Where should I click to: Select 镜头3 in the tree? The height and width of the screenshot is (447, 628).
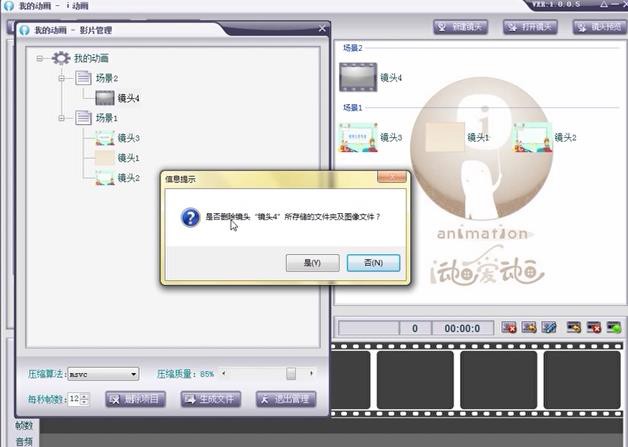click(x=129, y=138)
